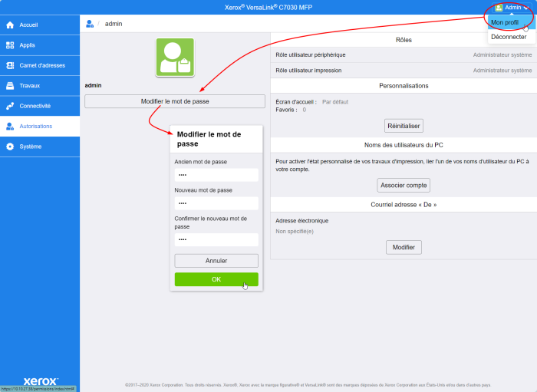Choose Mon profil from Admin menu
The image size is (537, 392).
pos(505,22)
